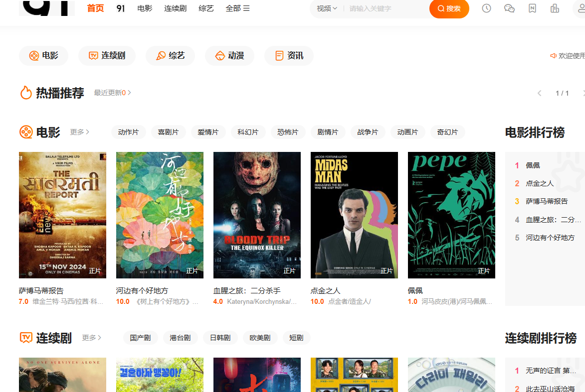The height and width of the screenshot is (392, 585).
Task: Open rank 4 血腥之旅 in 电影排行榜
Action: (553, 220)
